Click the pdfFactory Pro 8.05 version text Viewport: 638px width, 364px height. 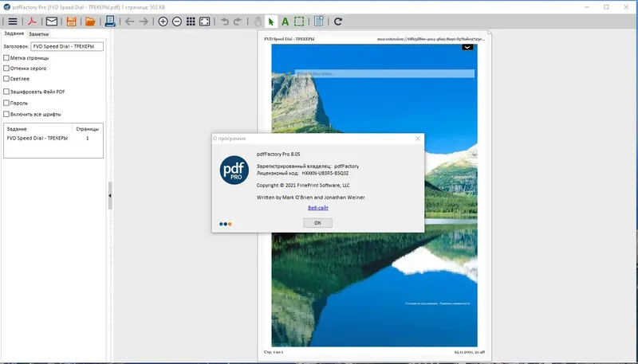click(278, 154)
